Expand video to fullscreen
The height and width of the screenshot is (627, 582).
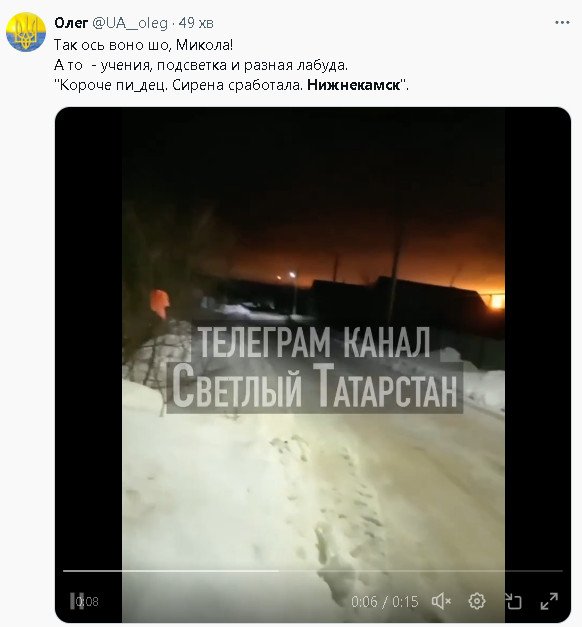(x=549, y=601)
